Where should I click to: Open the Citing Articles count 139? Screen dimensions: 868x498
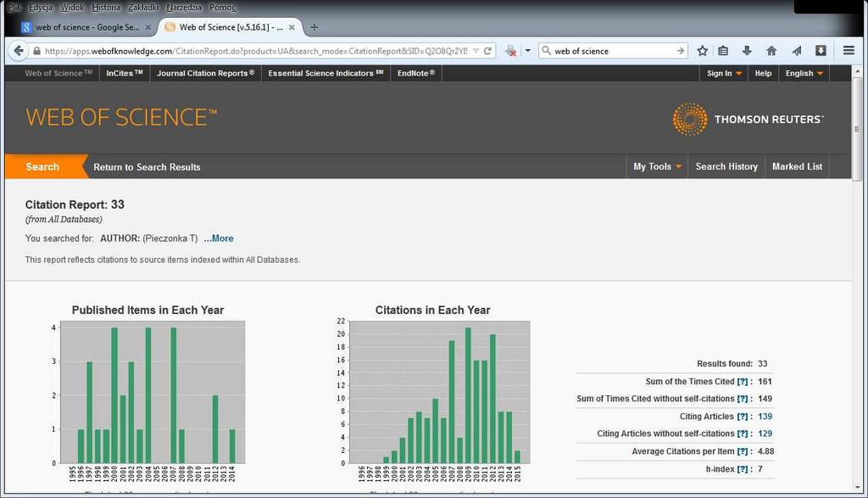coord(765,417)
